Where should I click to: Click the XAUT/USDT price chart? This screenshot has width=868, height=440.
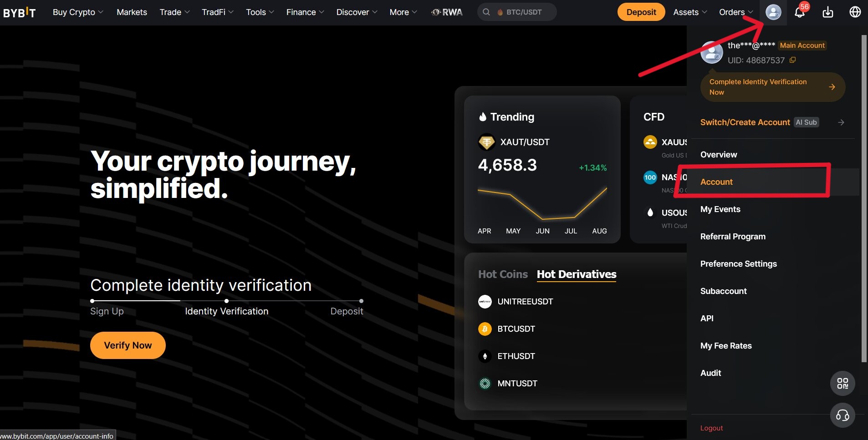[x=542, y=203]
